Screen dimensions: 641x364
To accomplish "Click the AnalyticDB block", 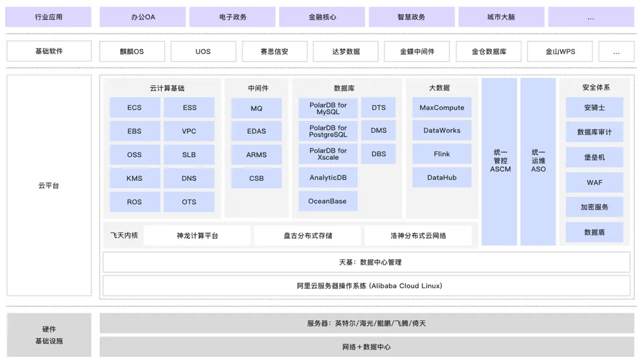I will pos(328,177).
